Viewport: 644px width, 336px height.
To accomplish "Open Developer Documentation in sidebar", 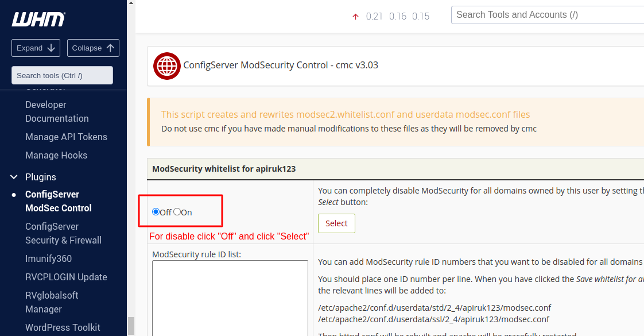I will click(57, 112).
